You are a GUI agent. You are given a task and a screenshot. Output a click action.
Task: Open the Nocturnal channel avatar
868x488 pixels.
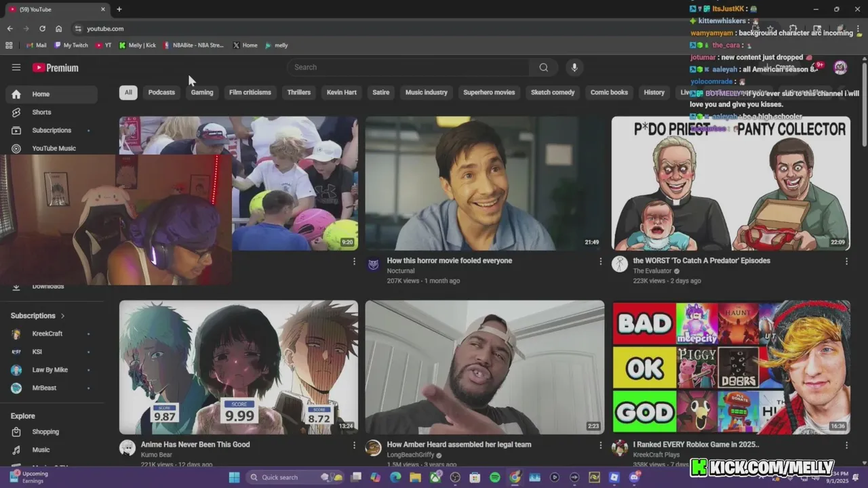point(374,264)
